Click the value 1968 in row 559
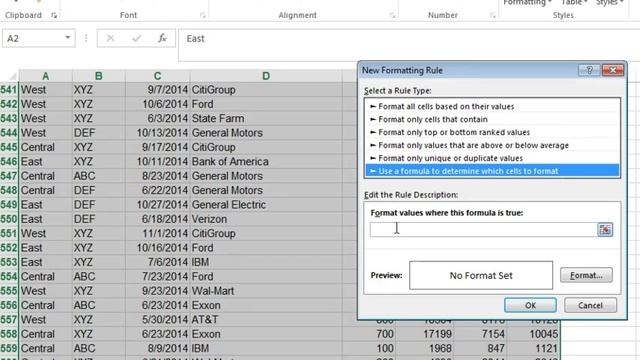The height and width of the screenshot is (360, 640). pos(424,349)
